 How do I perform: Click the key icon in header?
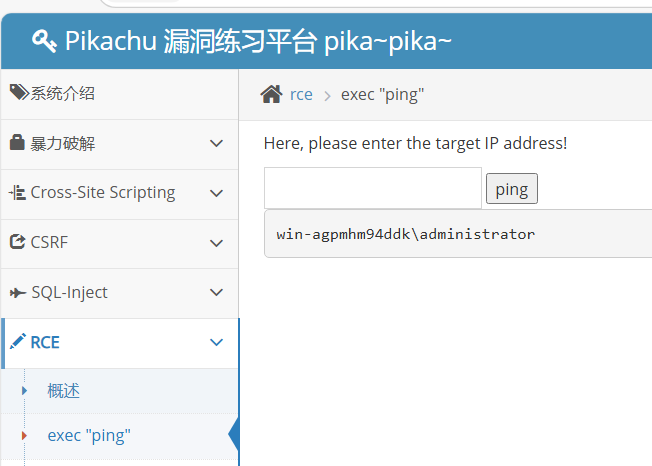pyautogui.click(x=44, y=41)
